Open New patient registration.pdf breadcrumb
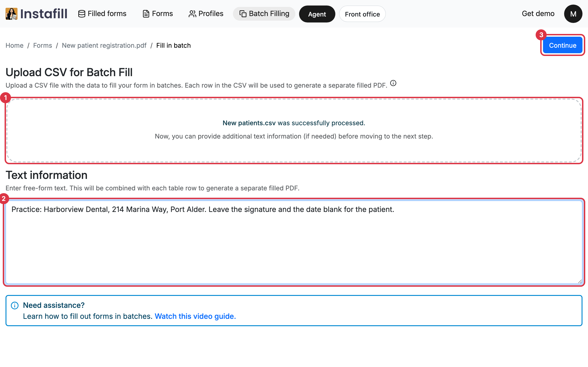This screenshot has height=367, width=588. coord(104,45)
